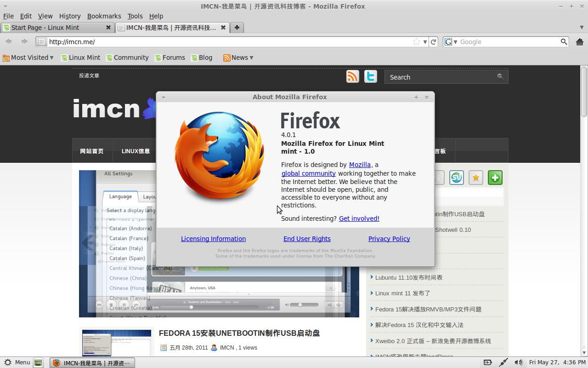588x368 pixels.
Task: Open the 网站首页 navigation item
Action: click(92, 151)
